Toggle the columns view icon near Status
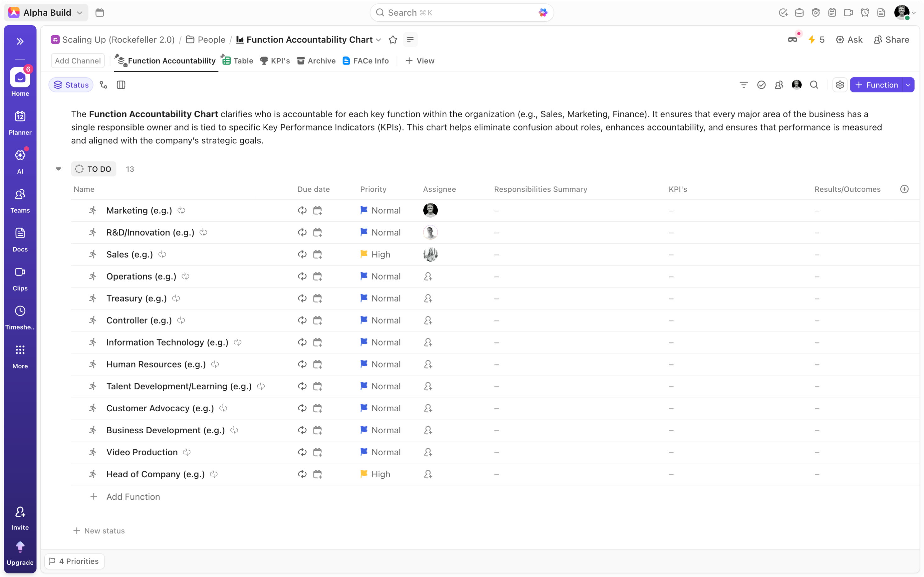The height and width of the screenshot is (577, 924). (121, 84)
